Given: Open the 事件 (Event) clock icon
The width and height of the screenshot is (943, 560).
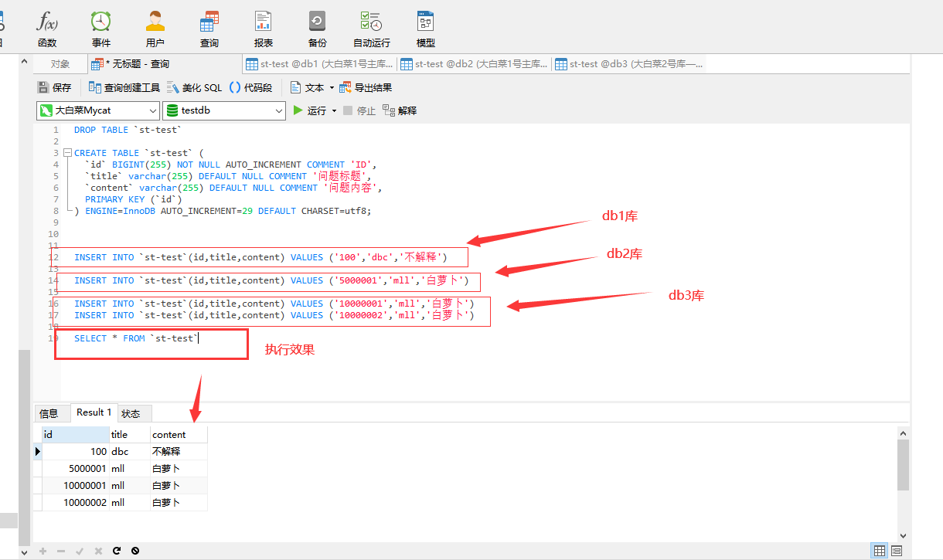Looking at the screenshot, I should click(x=100, y=29).
